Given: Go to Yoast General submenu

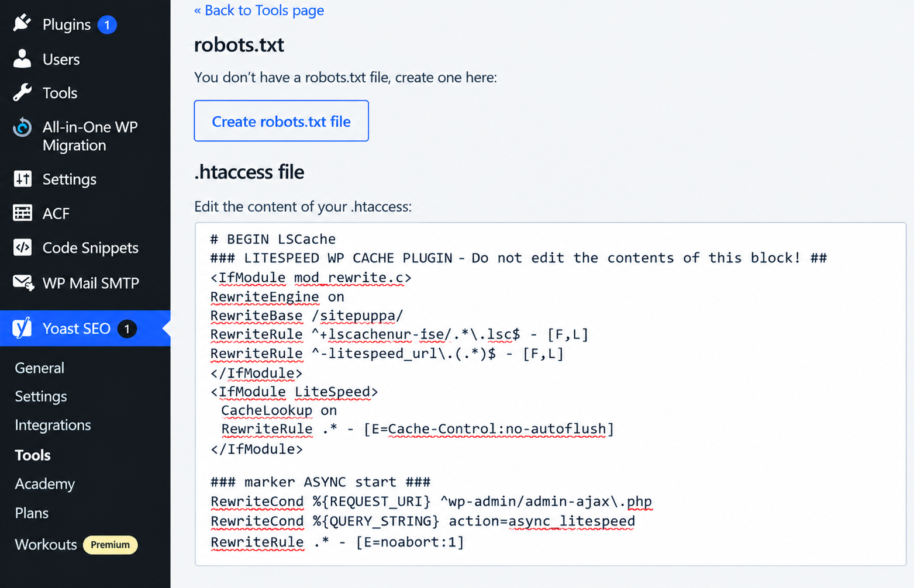Looking at the screenshot, I should (39, 368).
